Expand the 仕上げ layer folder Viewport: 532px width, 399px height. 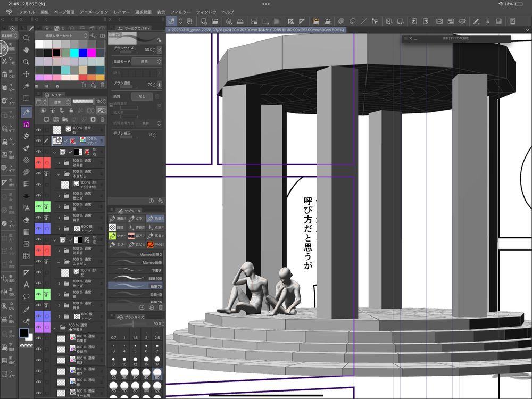(59, 196)
